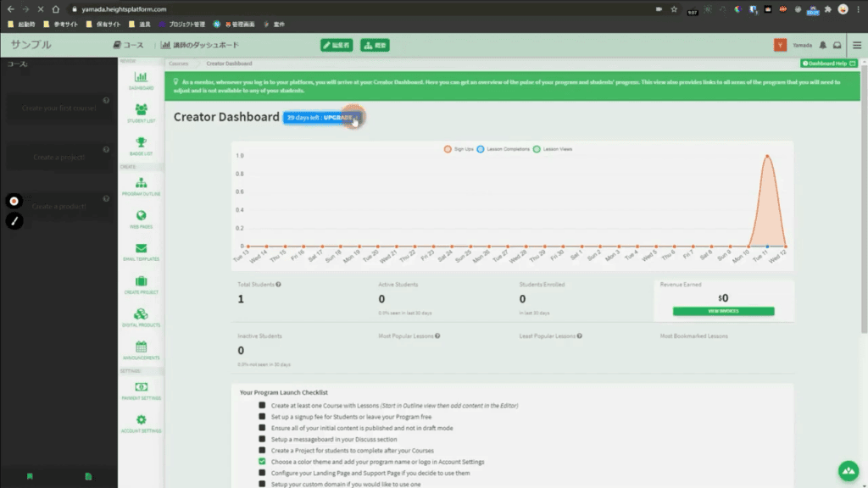This screenshot has height=488, width=868.
Task: Open 道具 bookmark folder
Action: (140, 25)
